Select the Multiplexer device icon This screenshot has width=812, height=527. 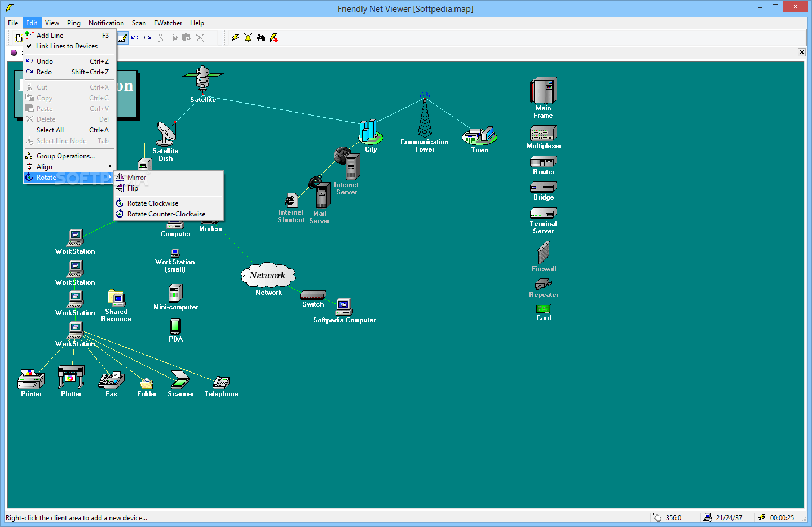(x=544, y=133)
